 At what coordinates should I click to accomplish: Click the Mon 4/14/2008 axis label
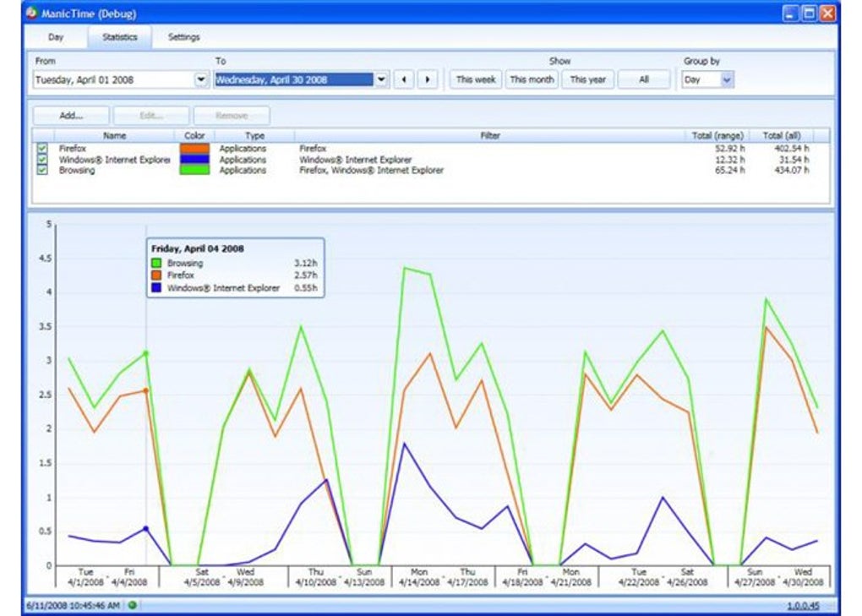pos(419,577)
